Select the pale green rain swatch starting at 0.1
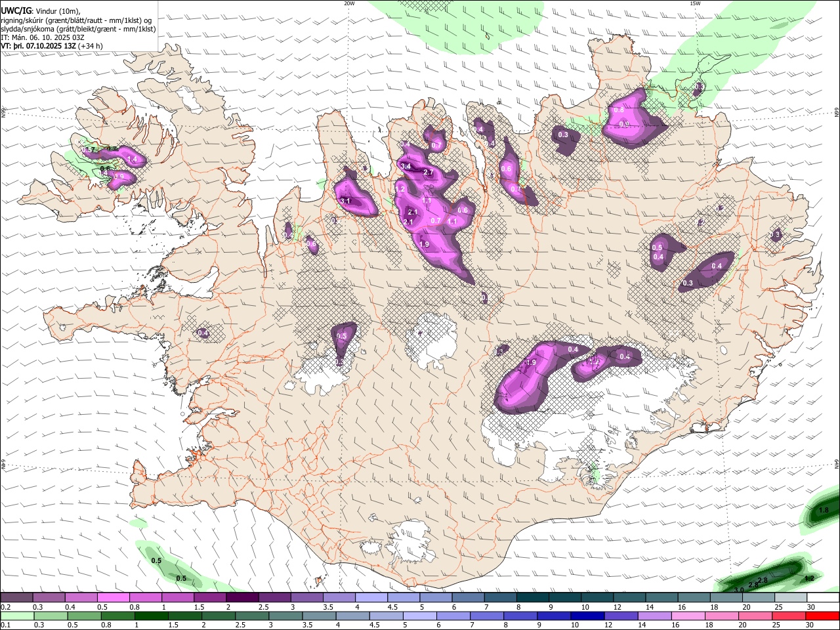The width and height of the screenshot is (840, 630). pyautogui.click(x=16, y=616)
